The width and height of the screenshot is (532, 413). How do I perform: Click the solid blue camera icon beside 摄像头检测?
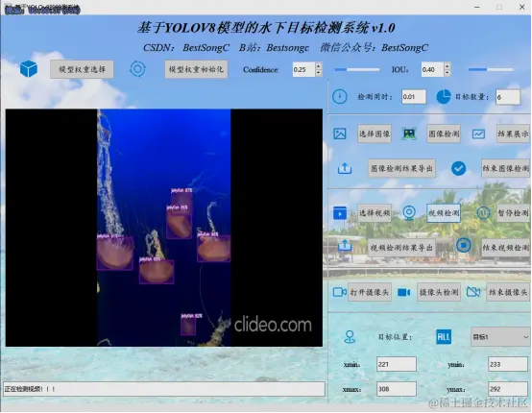(x=403, y=293)
